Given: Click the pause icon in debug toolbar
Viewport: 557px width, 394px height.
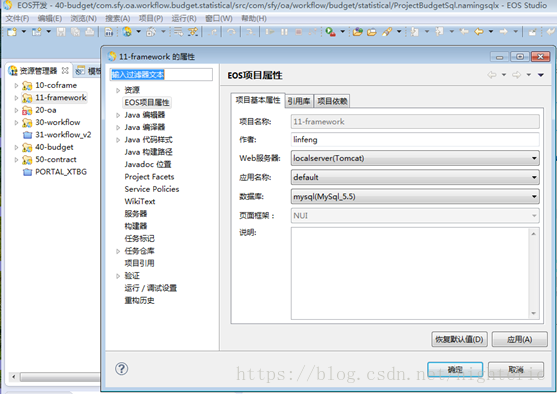Looking at the screenshot, I should pyautogui.click(x=284, y=32).
